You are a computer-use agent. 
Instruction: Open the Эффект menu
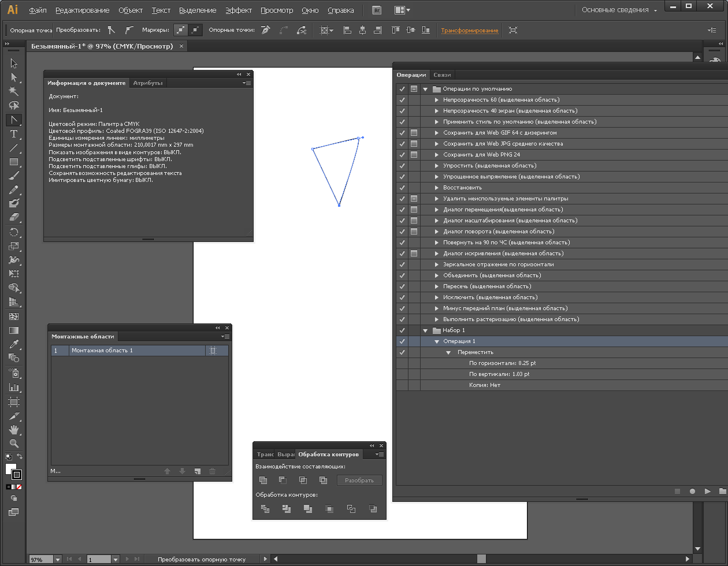[x=239, y=10]
